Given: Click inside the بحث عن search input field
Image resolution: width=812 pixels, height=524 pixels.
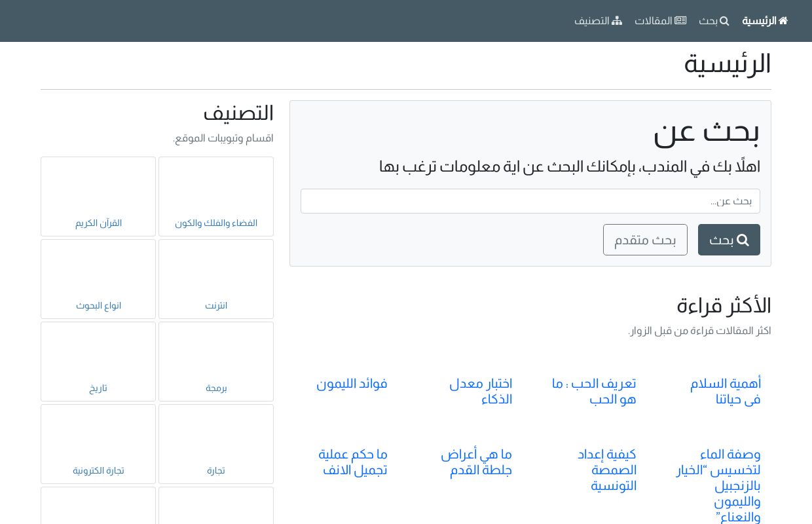Looking at the screenshot, I should click(x=530, y=201).
